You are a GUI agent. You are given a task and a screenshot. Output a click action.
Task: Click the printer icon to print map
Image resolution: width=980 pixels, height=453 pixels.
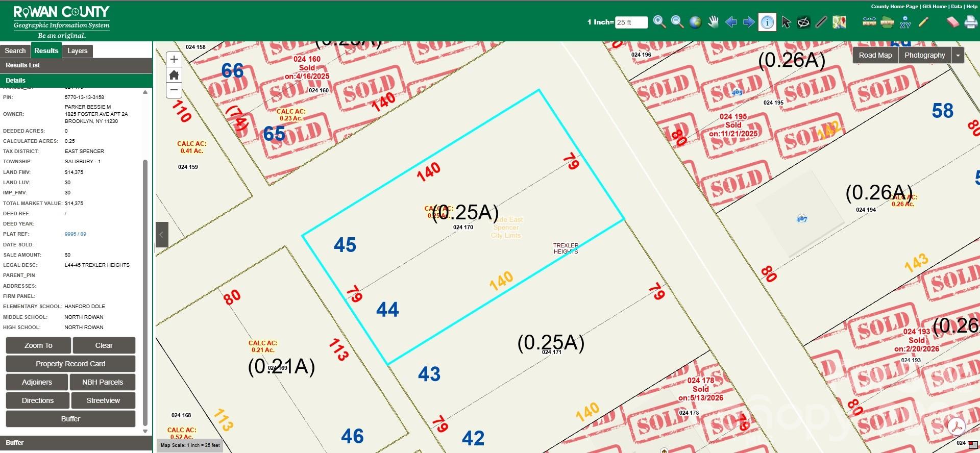[x=971, y=22]
